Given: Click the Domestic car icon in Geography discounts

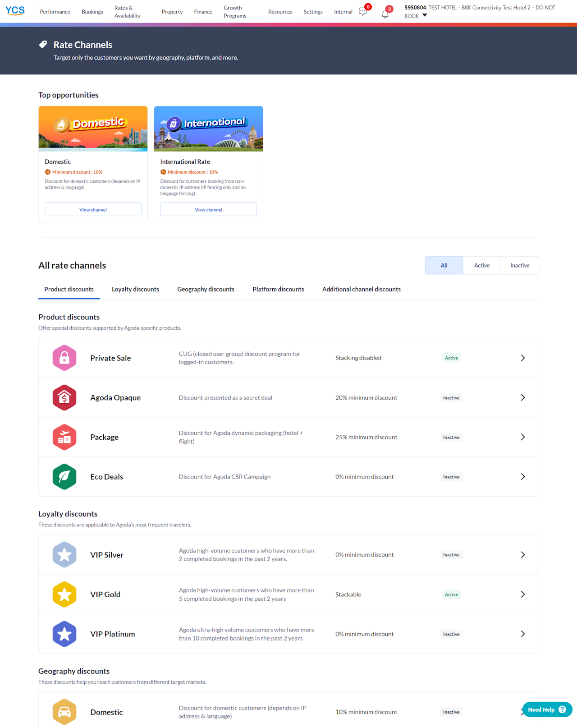Looking at the screenshot, I should (x=64, y=712).
